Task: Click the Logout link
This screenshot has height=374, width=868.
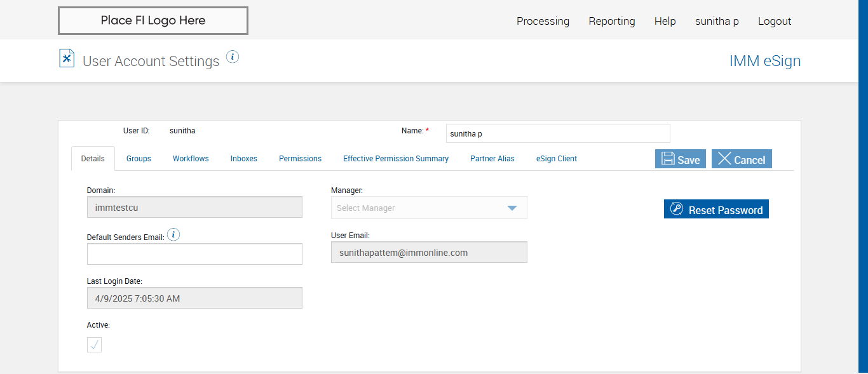Action: 775,21
